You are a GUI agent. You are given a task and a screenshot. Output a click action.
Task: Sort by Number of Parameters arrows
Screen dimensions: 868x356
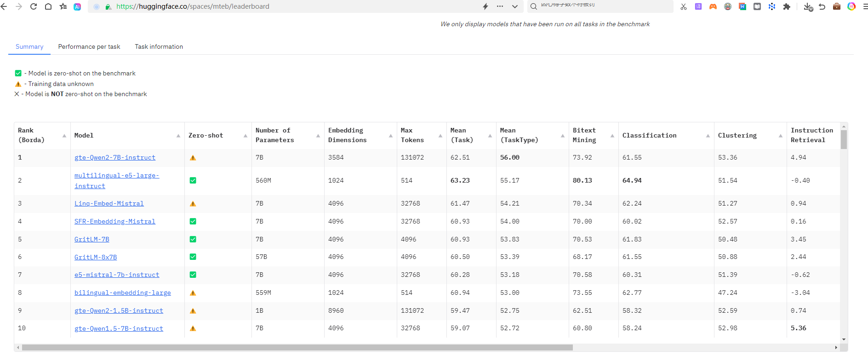tap(318, 136)
